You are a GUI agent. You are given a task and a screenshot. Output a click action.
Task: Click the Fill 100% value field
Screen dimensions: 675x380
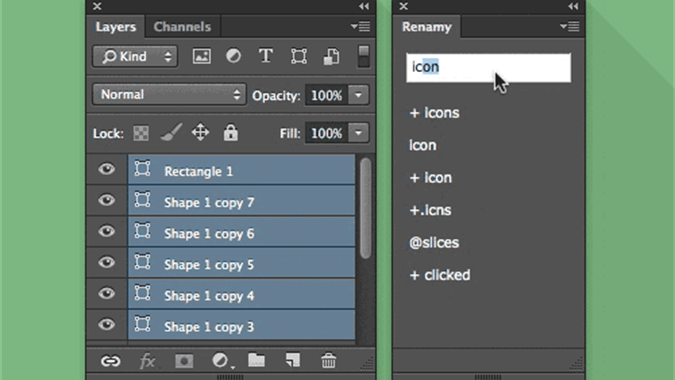tap(326, 133)
